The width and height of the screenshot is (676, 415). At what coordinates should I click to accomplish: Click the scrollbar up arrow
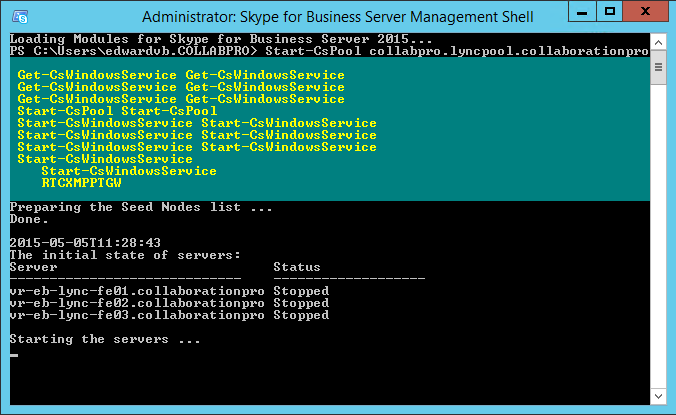point(658,43)
